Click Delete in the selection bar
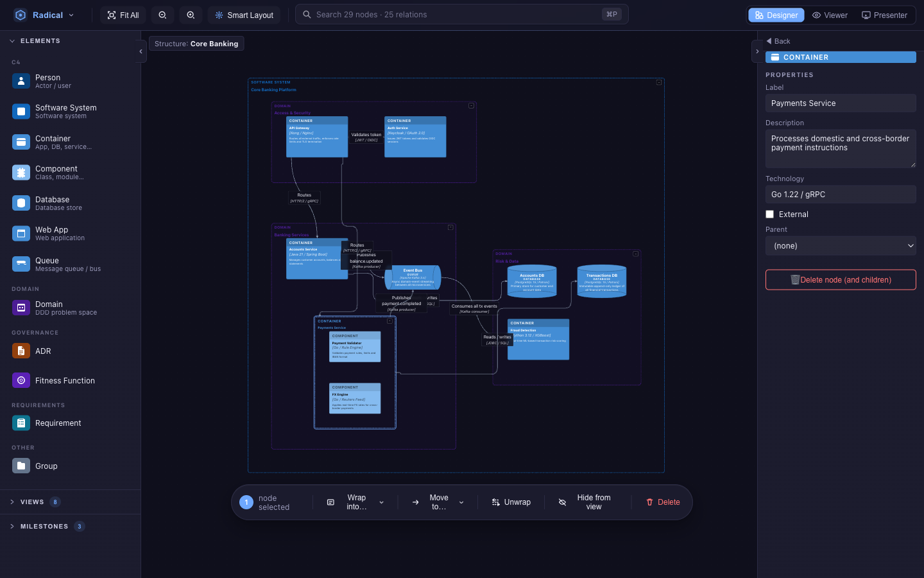This screenshot has width=924, height=578. pos(663,502)
